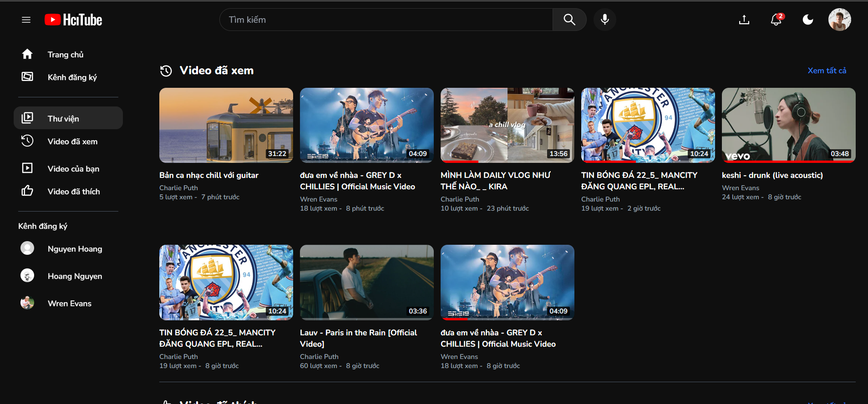This screenshot has height=404, width=868.
Task: Click history clock icon beside section heading
Action: click(166, 71)
